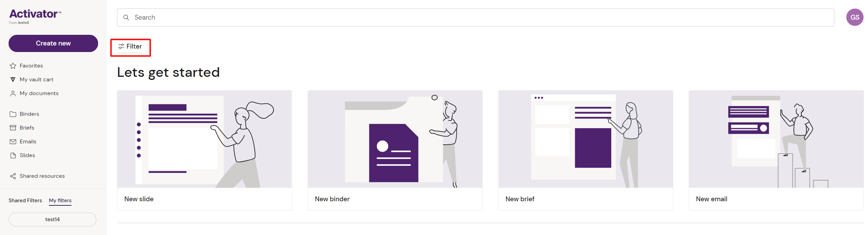
Task: Open the Shared resources share icon
Action: (x=13, y=176)
